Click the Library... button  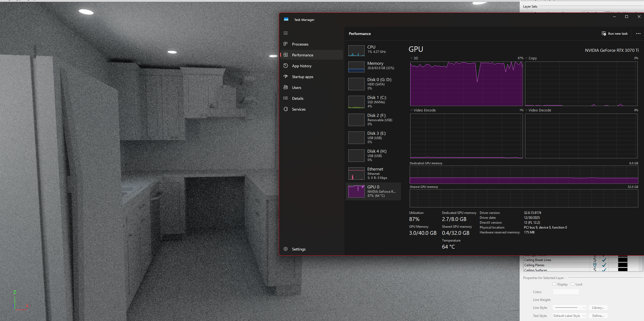point(598,307)
